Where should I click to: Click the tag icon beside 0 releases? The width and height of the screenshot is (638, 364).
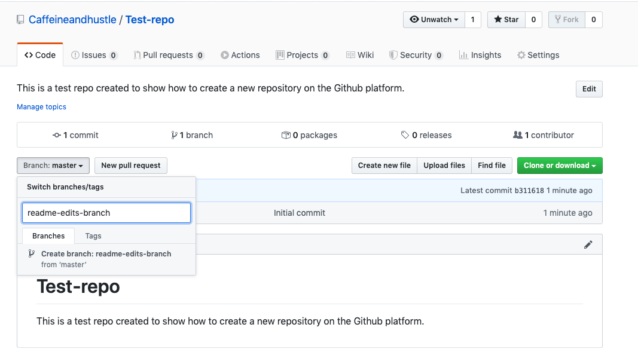coord(405,134)
